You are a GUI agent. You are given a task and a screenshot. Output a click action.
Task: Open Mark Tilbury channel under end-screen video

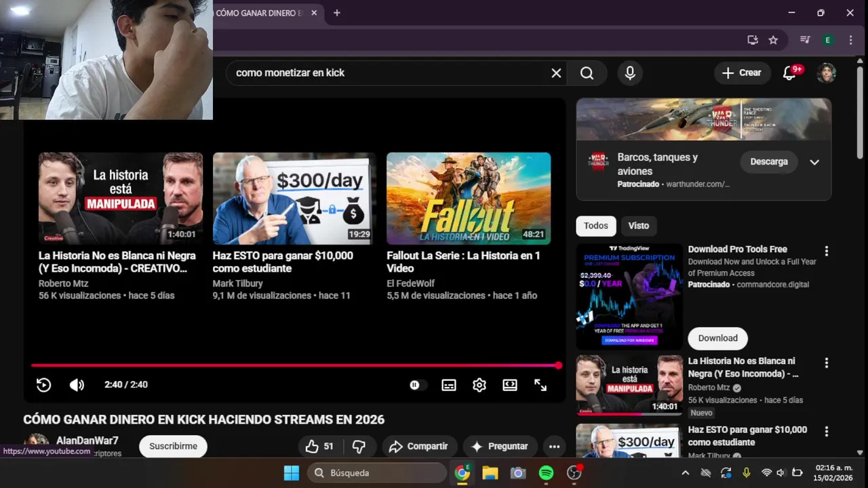237,283
